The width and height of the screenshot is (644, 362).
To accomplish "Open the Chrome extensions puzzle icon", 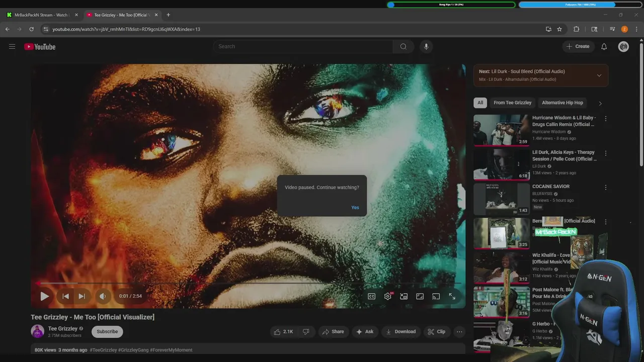I will click(x=577, y=29).
